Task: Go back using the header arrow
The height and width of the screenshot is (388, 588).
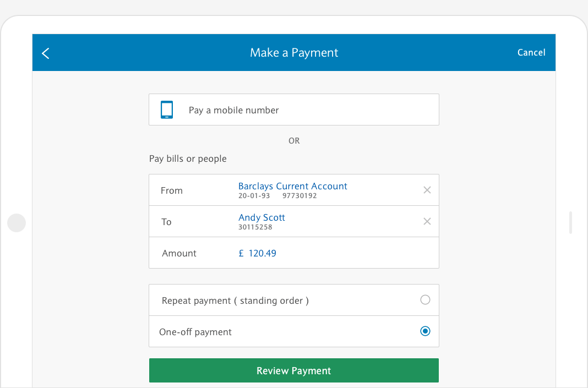Action: tap(46, 53)
